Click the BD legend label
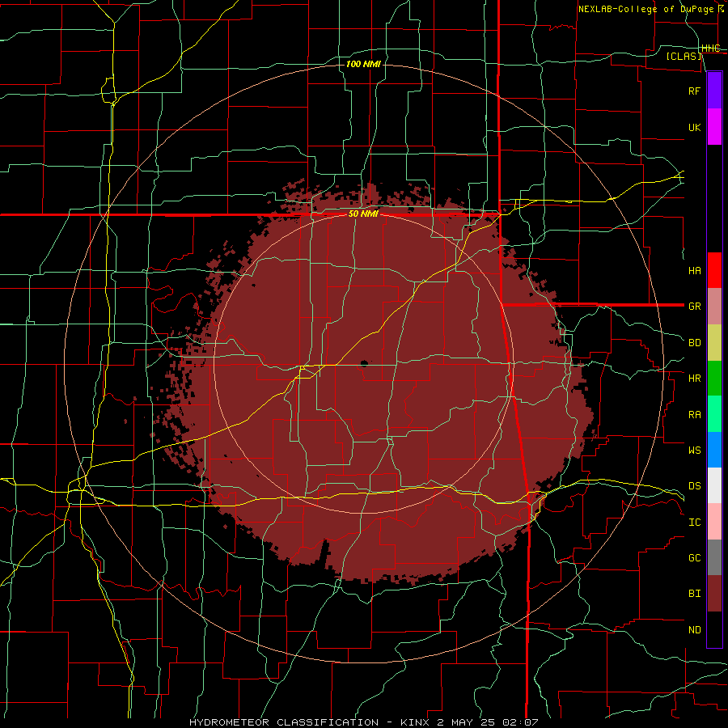Image resolution: width=728 pixels, height=728 pixels. pyautogui.click(x=695, y=343)
